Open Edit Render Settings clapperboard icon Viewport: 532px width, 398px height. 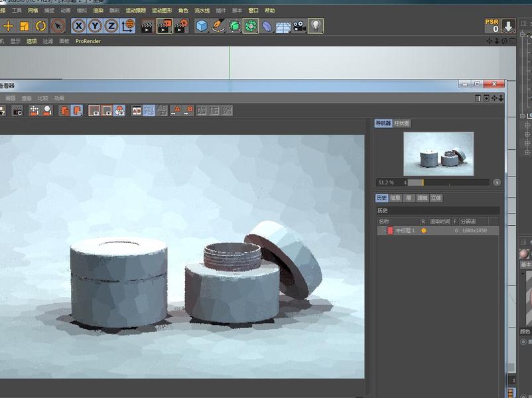click(181, 26)
